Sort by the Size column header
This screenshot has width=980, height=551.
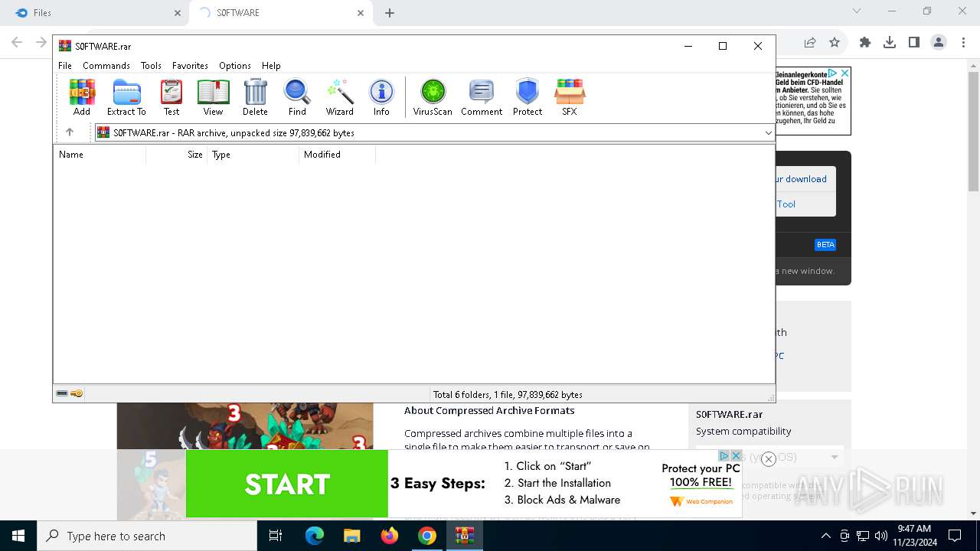pyautogui.click(x=177, y=155)
